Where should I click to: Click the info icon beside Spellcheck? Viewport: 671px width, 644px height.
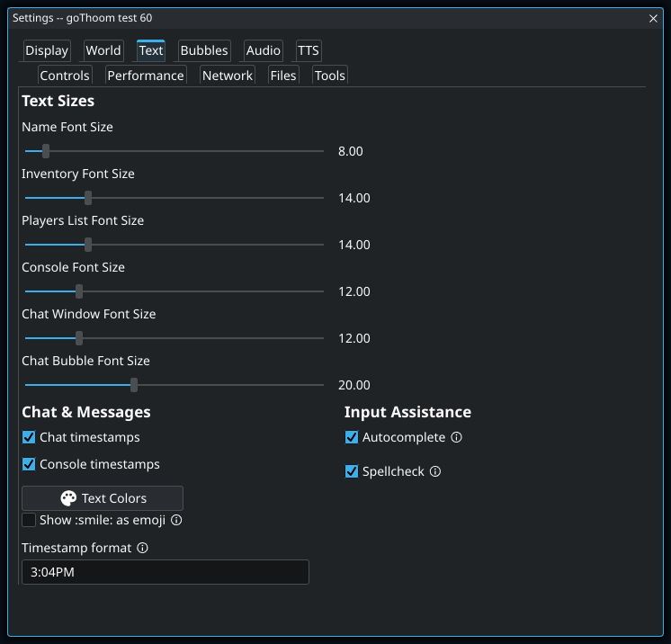coord(435,471)
